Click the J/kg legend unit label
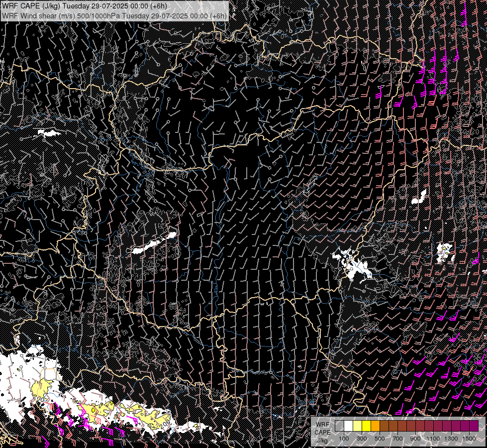This screenshot has width=487, height=448. pyautogui.click(x=322, y=441)
